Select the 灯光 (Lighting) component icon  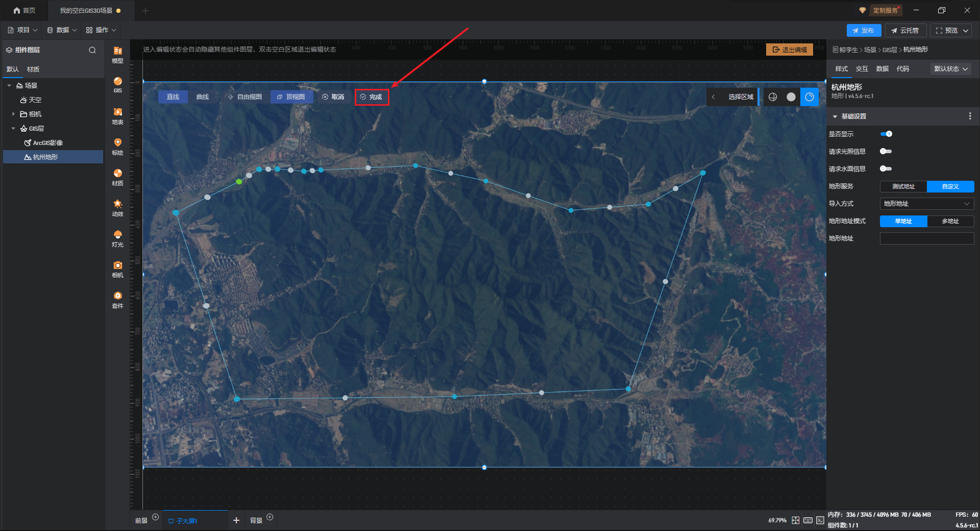click(x=117, y=238)
